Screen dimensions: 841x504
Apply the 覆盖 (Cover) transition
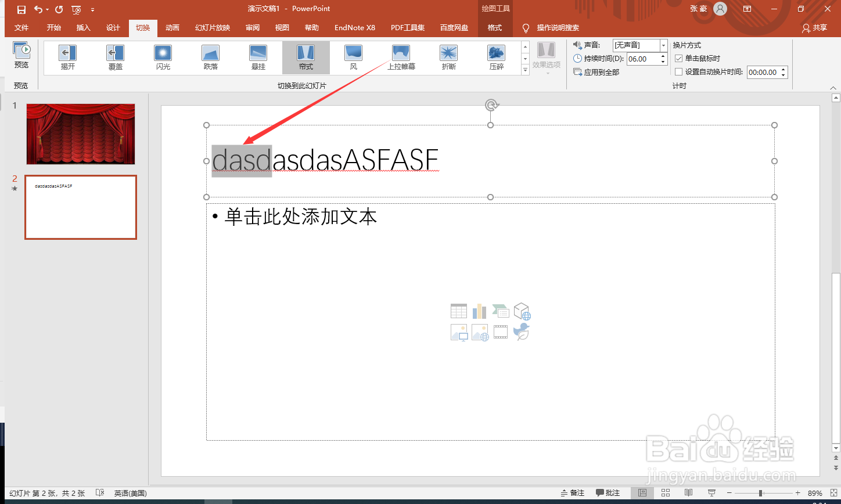[116, 57]
